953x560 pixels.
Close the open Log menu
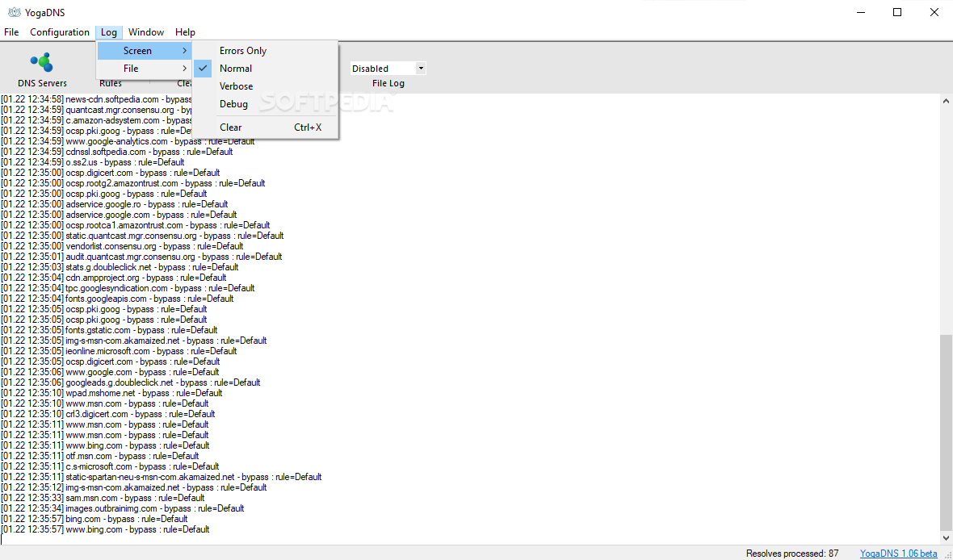[109, 32]
